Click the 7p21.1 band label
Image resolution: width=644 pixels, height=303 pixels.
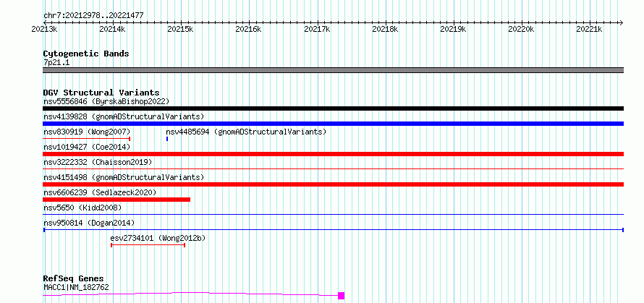point(56,63)
